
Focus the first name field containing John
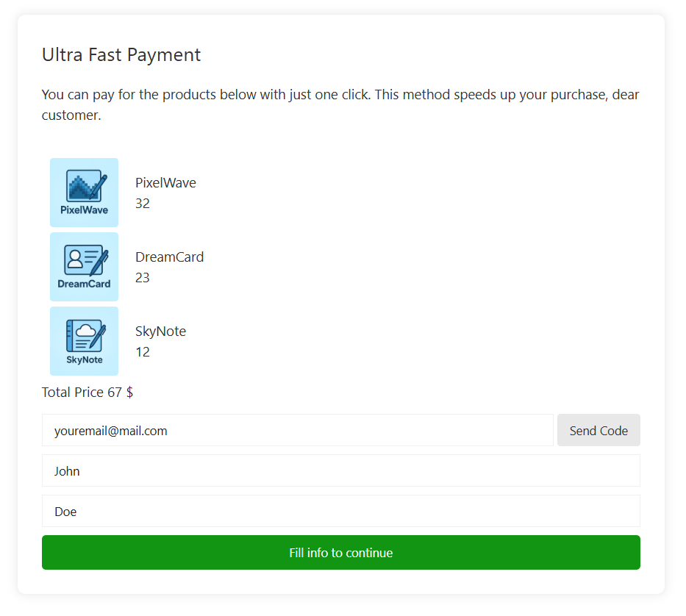point(340,471)
